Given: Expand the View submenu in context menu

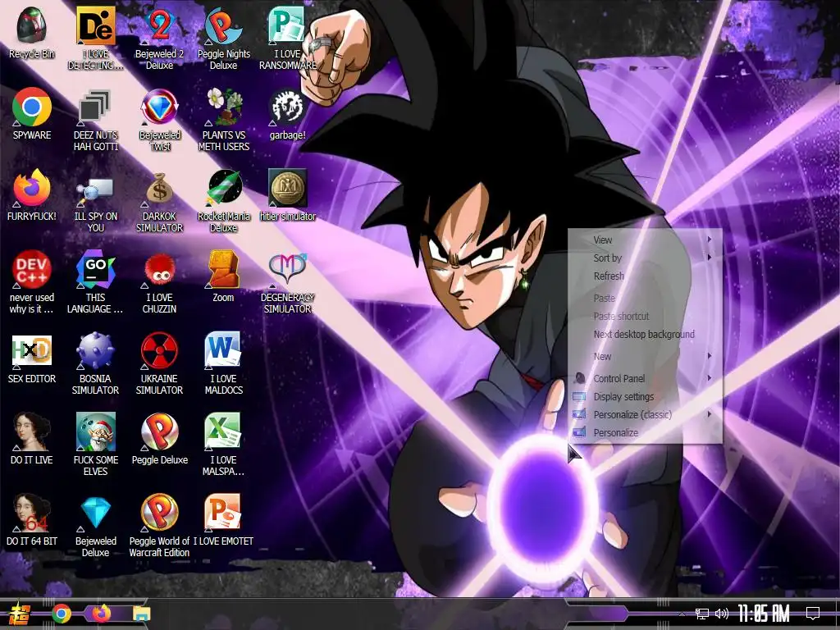Looking at the screenshot, I should 645,240.
